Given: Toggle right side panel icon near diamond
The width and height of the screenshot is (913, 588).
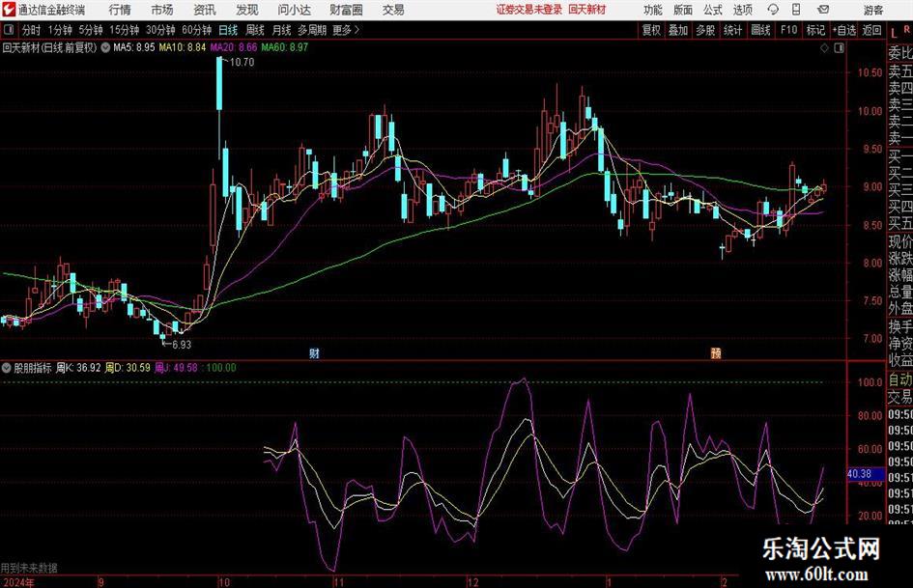Looking at the screenshot, I should tap(839, 48).
